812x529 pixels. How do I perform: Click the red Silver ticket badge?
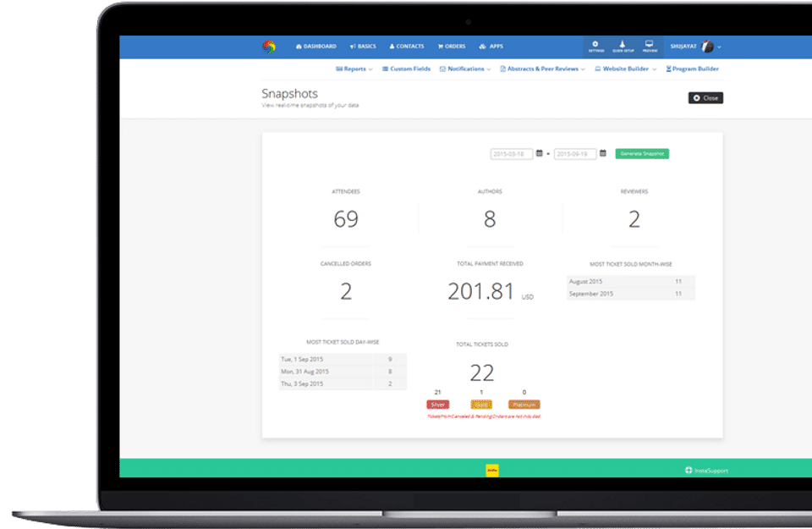click(x=438, y=405)
